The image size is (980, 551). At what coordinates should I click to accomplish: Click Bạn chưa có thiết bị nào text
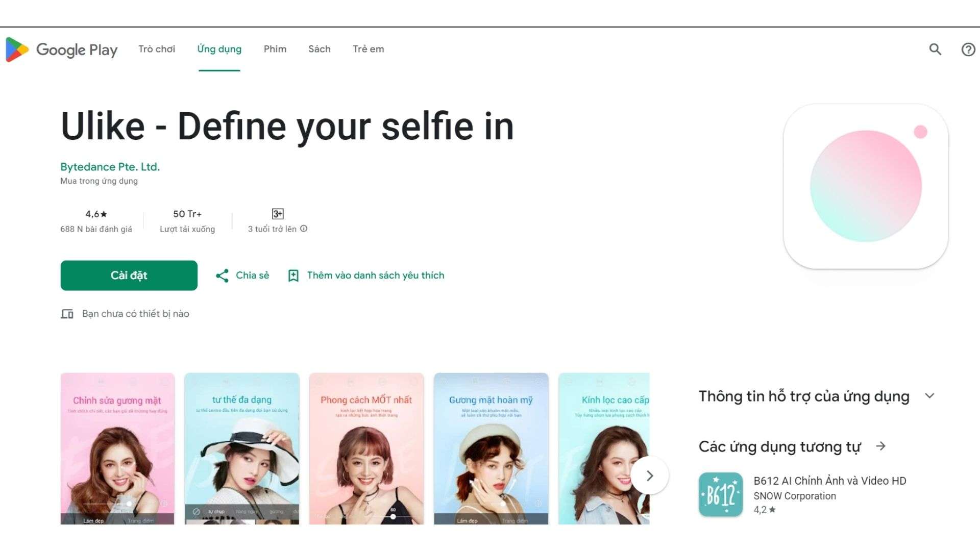click(x=136, y=314)
